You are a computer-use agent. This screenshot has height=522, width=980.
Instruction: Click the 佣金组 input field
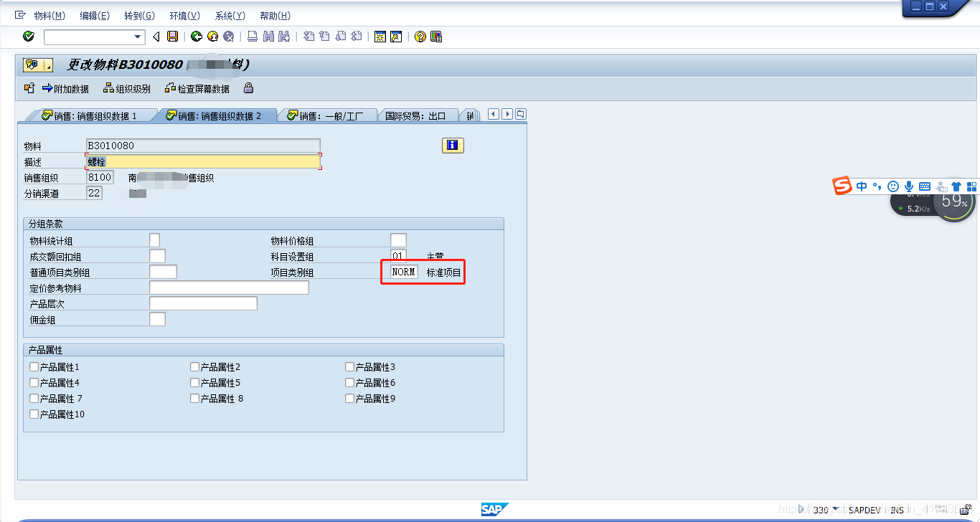coord(157,319)
